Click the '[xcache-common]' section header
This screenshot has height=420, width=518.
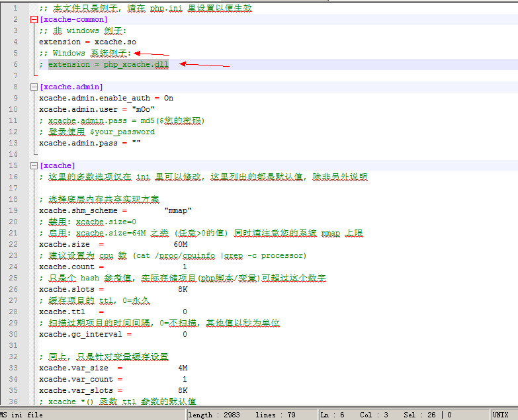tap(73, 19)
